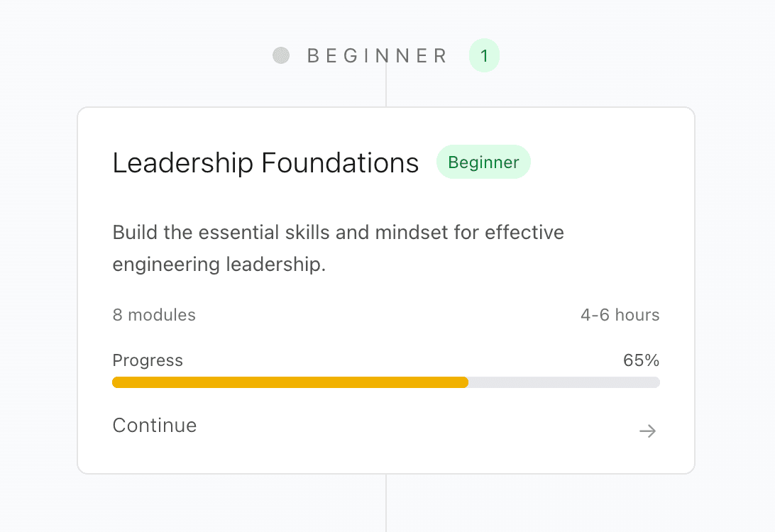
Task: Select the gray dot beside BEGINNER heading
Action: tap(282, 55)
